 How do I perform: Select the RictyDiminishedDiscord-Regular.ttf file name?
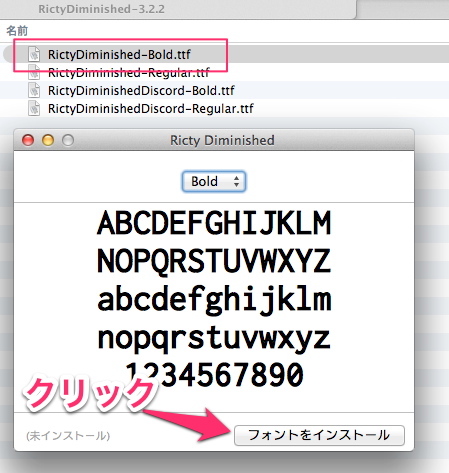[151, 109]
